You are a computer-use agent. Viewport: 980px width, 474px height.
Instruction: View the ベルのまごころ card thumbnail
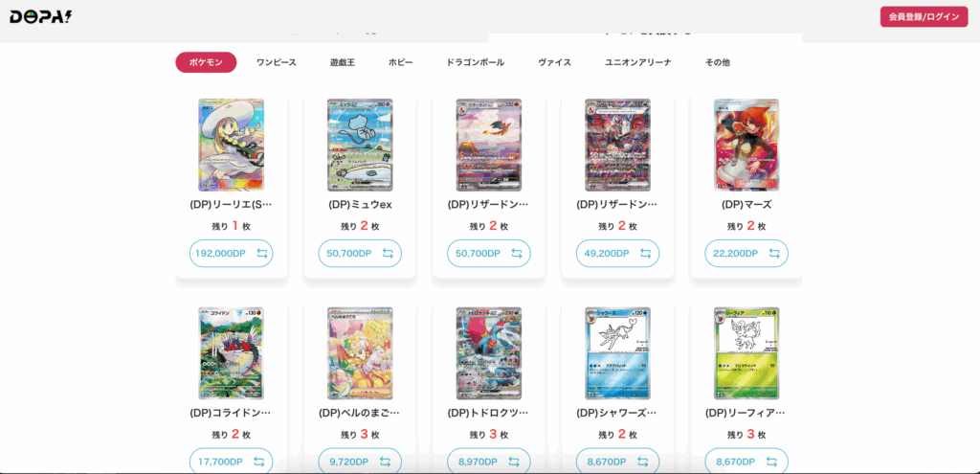tap(360, 352)
